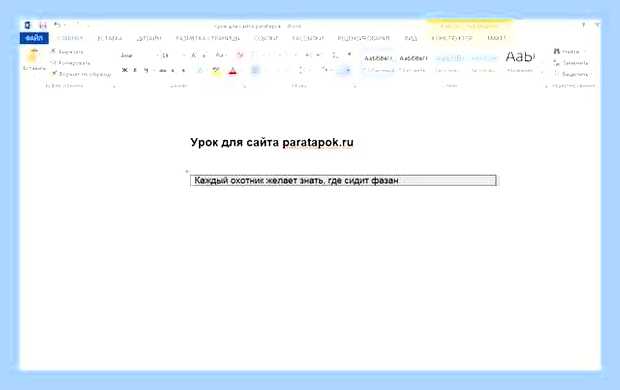Open the Выделить (select) dropdown
The image size is (620, 390).
pyautogui.click(x=571, y=74)
